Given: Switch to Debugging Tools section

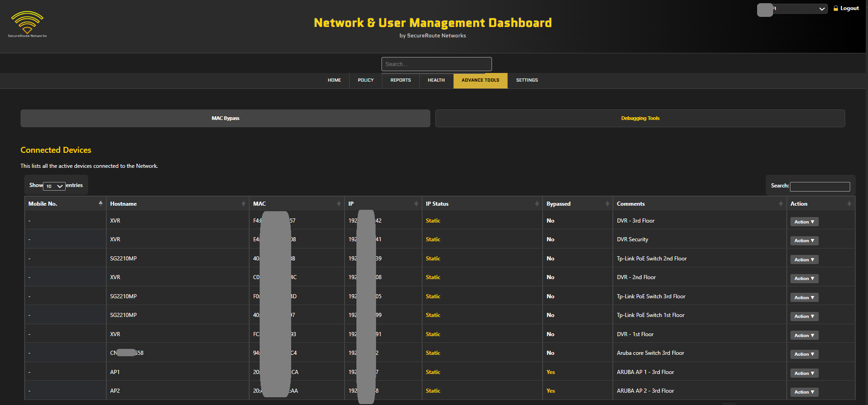Looking at the screenshot, I should 640,119.
